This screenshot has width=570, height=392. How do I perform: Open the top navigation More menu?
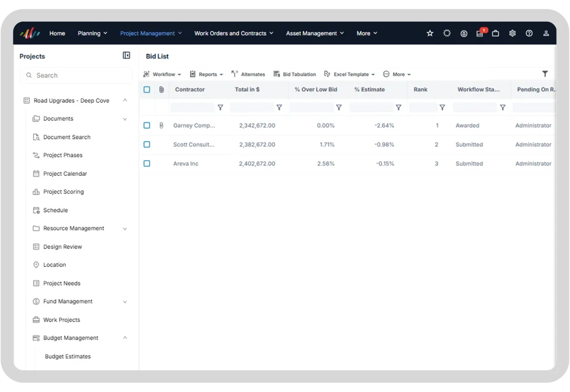click(367, 33)
